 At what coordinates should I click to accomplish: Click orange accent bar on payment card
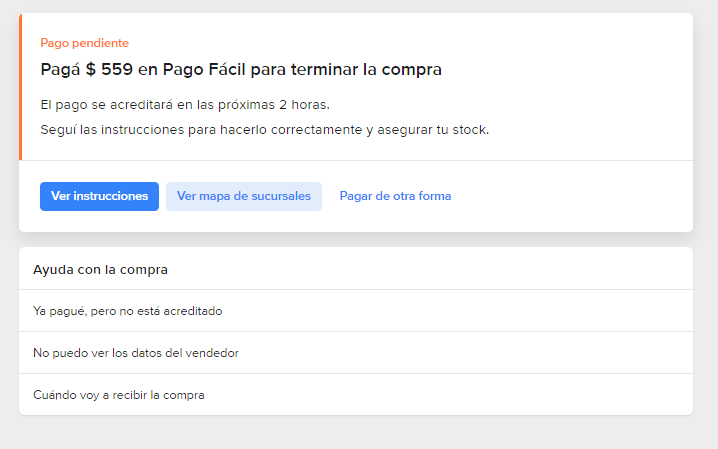tap(20, 87)
